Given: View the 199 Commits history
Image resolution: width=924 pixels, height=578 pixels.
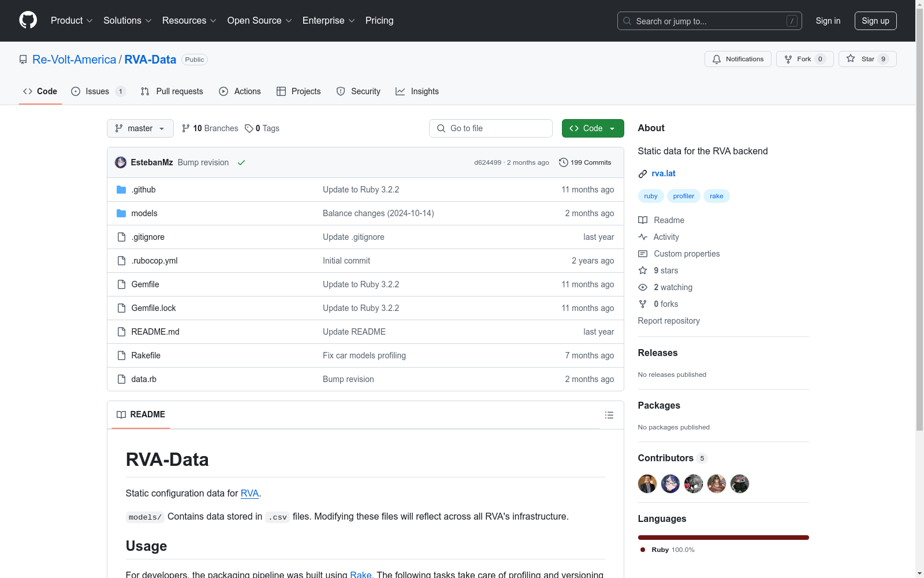Looking at the screenshot, I should coord(585,162).
